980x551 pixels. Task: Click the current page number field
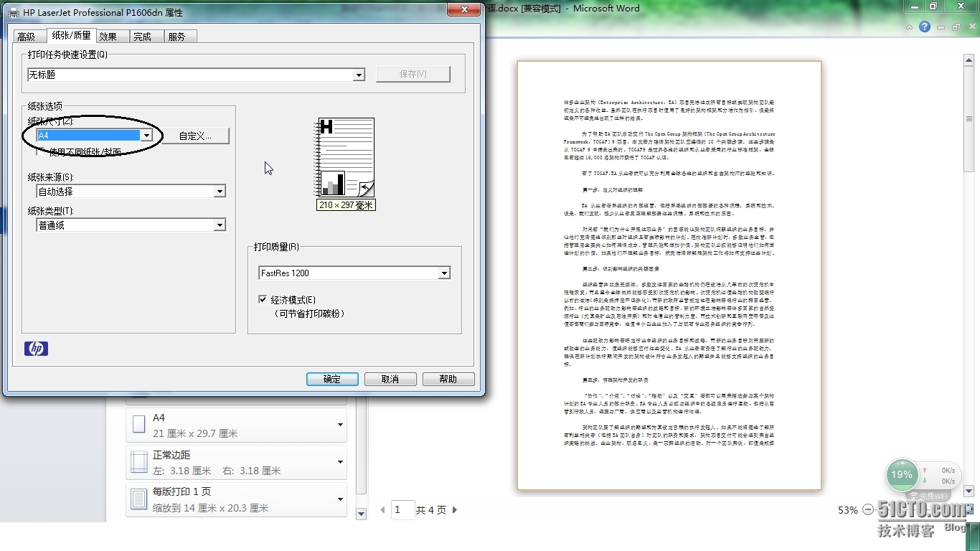[402, 510]
